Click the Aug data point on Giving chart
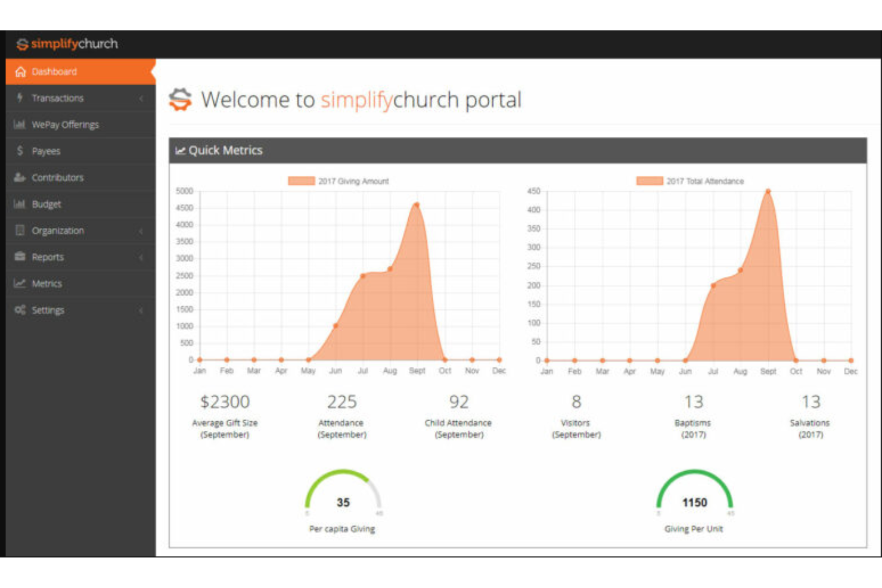This screenshot has height=588, width=882. [x=390, y=269]
